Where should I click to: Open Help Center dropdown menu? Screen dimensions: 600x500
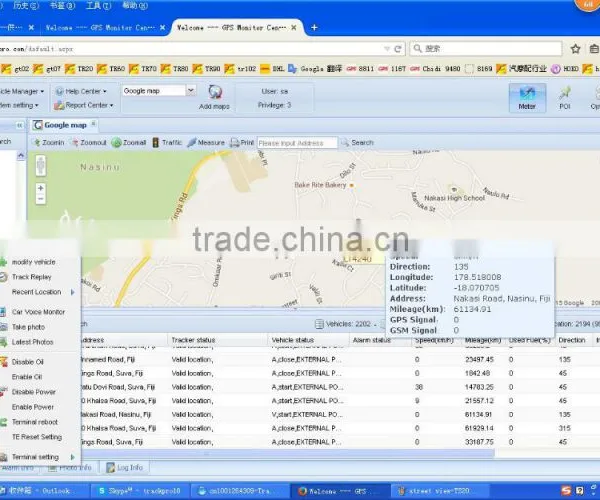[x=81, y=91]
